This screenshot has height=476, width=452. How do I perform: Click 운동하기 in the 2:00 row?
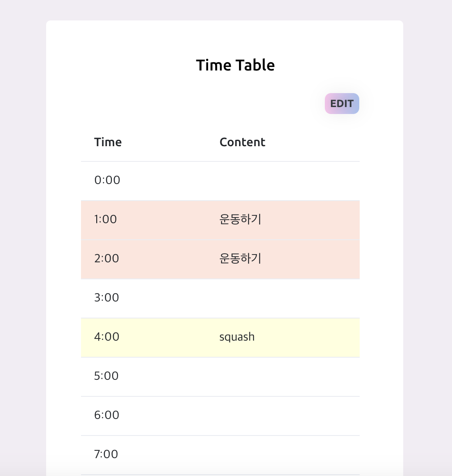point(240,258)
